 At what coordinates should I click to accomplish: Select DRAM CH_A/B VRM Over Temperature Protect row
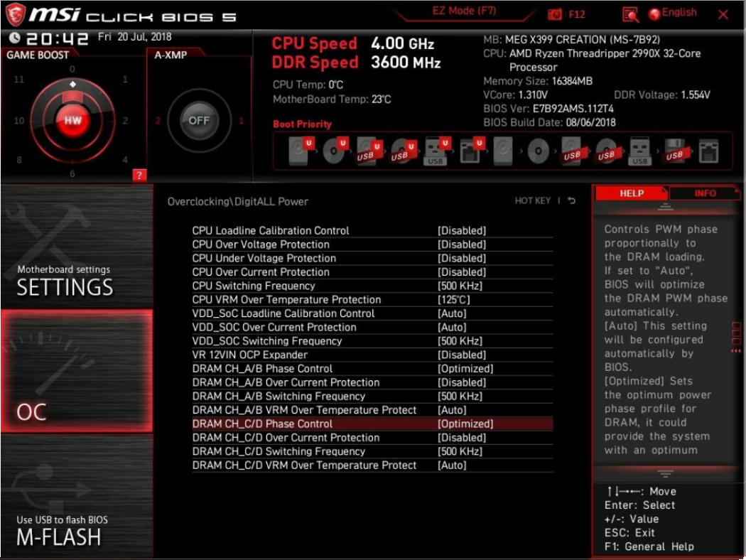click(x=372, y=410)
